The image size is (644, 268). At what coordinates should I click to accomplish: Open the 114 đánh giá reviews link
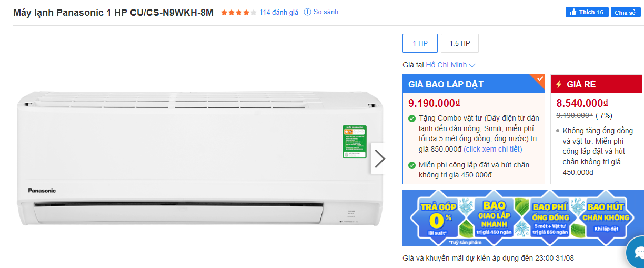(x=279, y=12)
